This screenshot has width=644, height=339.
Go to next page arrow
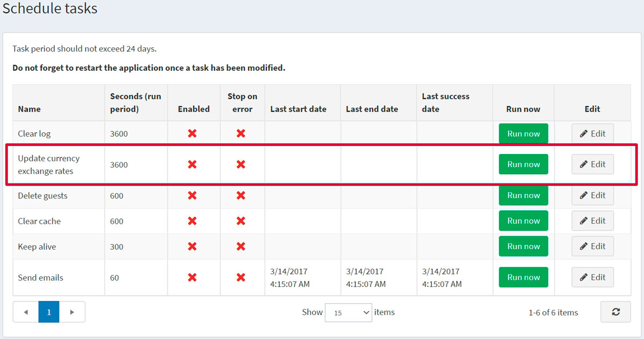pos(72,312)
